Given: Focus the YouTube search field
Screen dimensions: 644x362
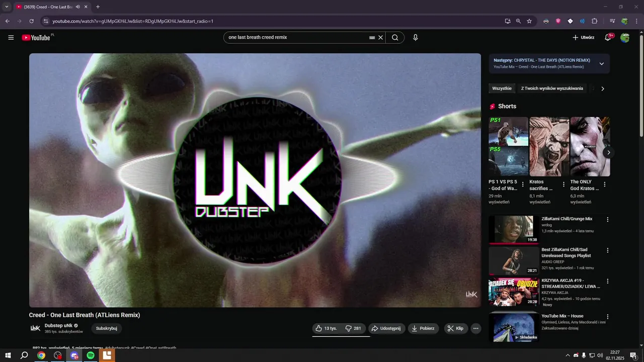Looking at the screenshot, I should tap(297, 37).
